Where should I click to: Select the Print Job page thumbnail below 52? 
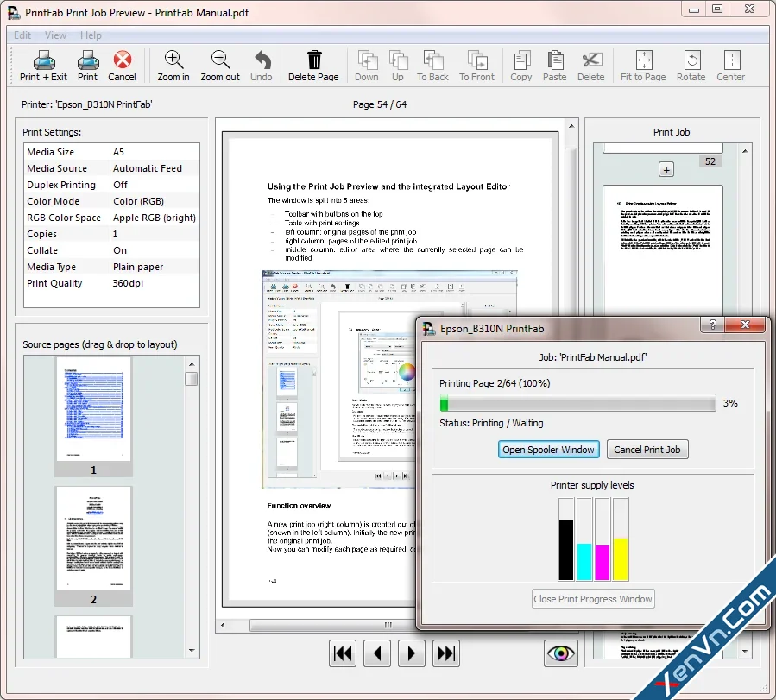pos(663,249)
